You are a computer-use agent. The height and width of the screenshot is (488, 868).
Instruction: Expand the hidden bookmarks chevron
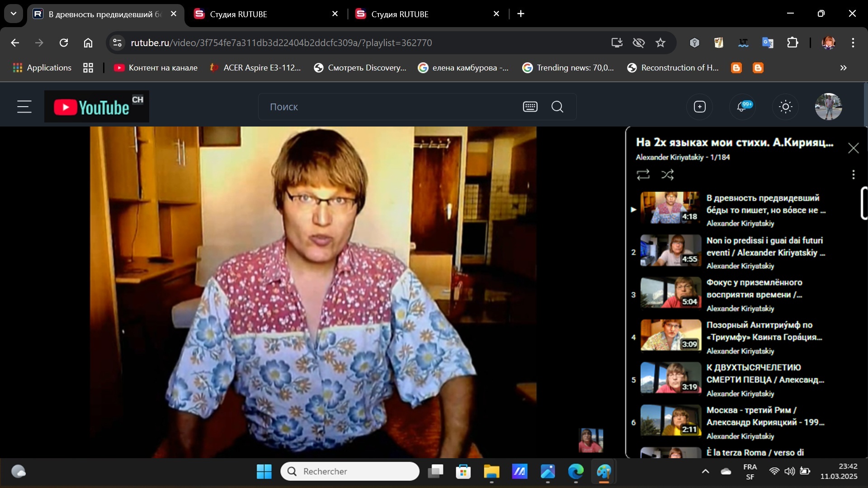point(843,68)
